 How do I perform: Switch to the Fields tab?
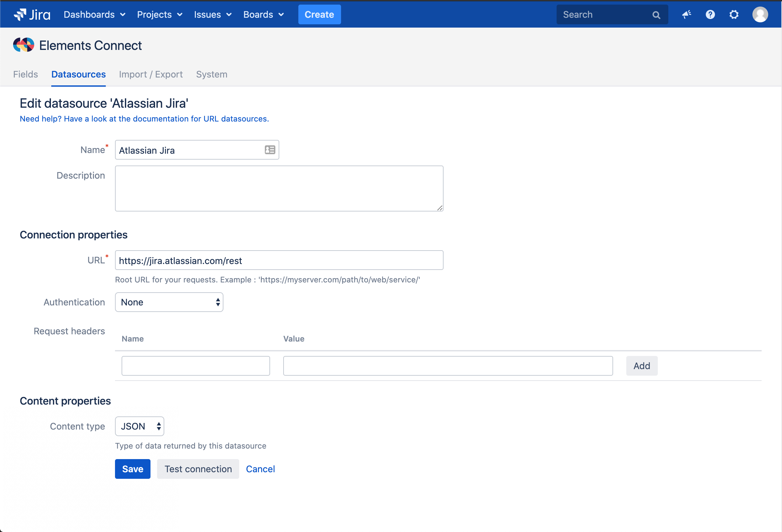[x=25, y=74]
